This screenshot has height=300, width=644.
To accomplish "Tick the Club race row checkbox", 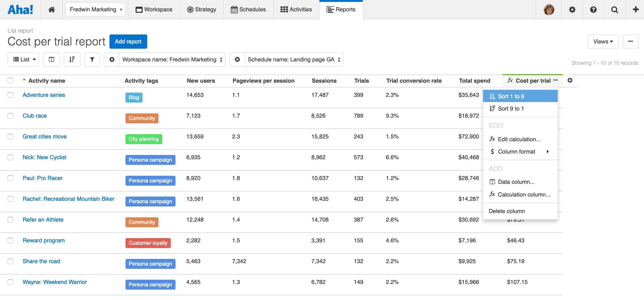I will coord(10,116).
